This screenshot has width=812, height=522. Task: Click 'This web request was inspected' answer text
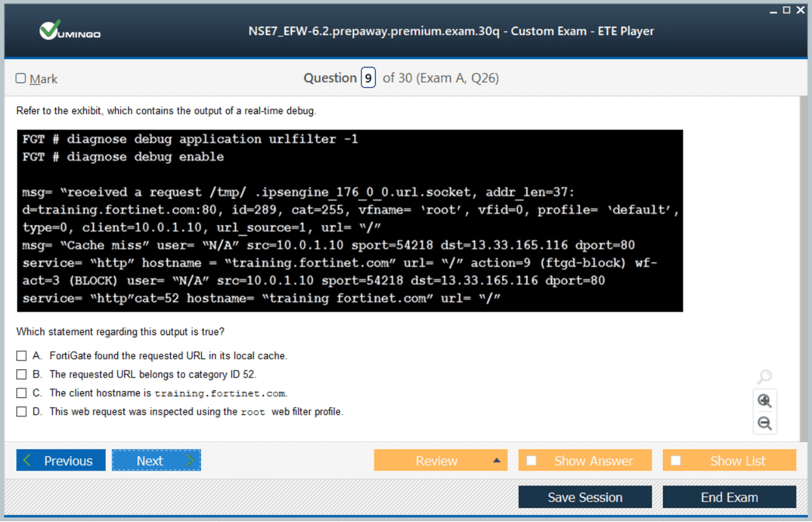click(x=196, y=412)
